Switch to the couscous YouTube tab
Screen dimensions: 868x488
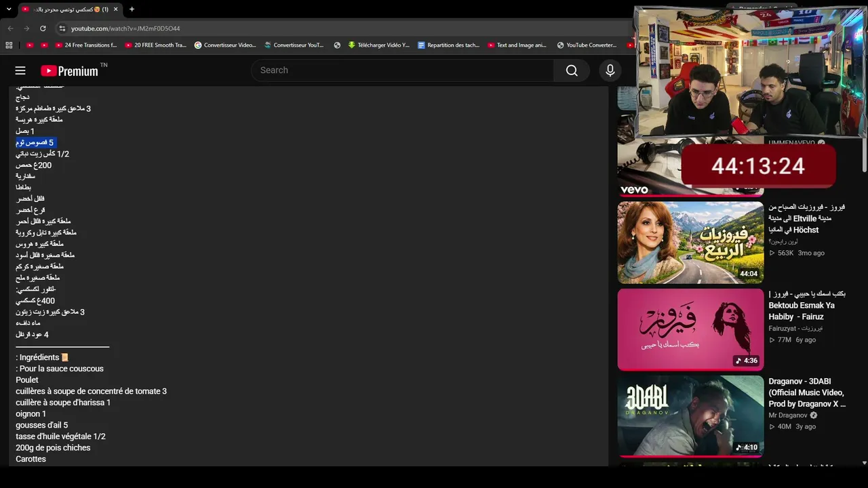point(69,9)
